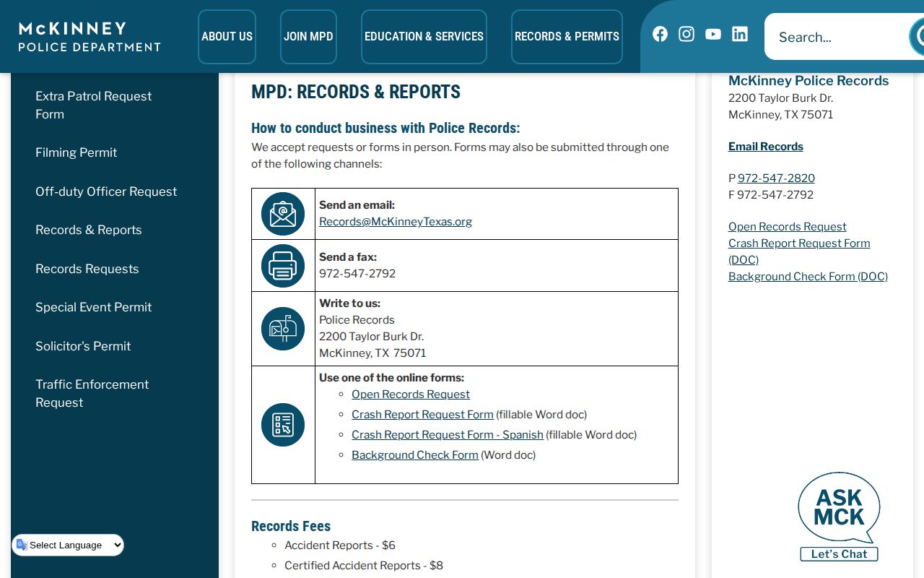Viewport: 924px width, 578px height.
Task: Go to Traffic Enforcement Request
Action: 92,393
